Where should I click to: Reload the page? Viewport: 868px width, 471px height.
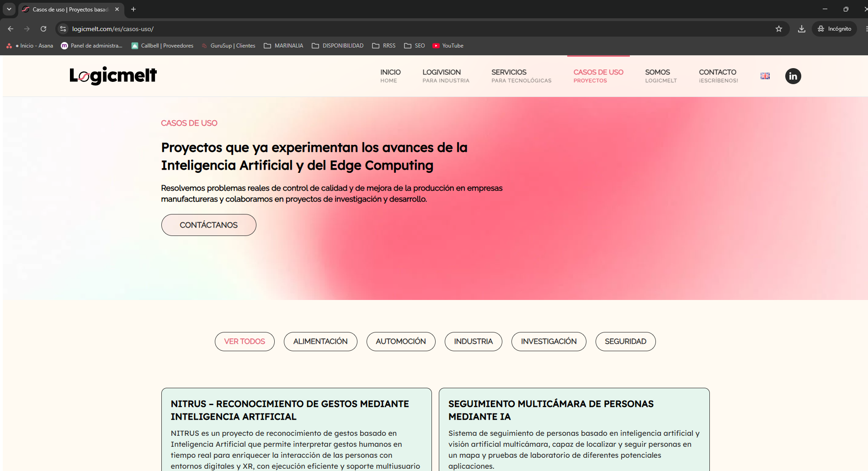(43, 29)
